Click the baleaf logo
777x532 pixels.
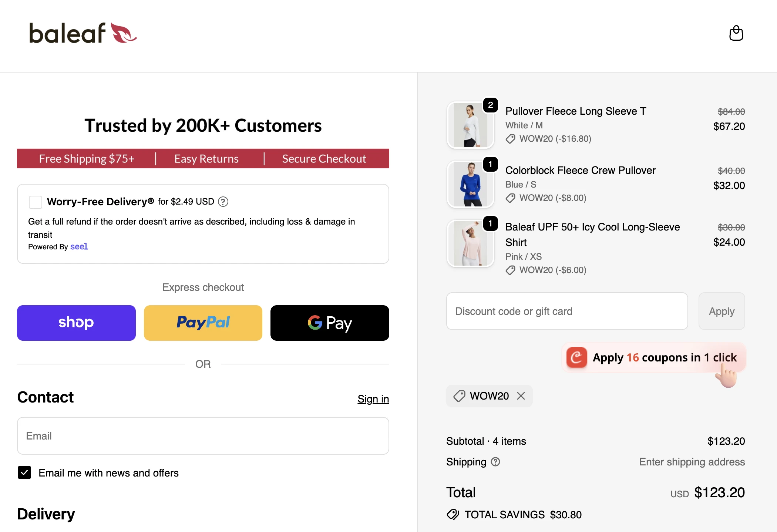point(83,33)
